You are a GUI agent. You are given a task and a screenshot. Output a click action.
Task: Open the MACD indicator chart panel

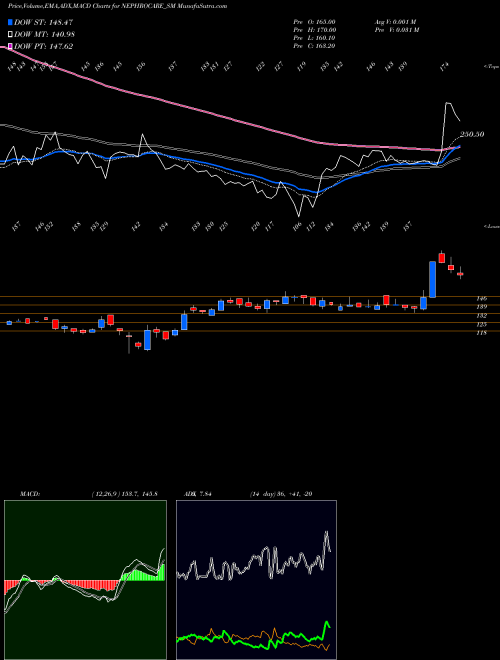(85, 580)
